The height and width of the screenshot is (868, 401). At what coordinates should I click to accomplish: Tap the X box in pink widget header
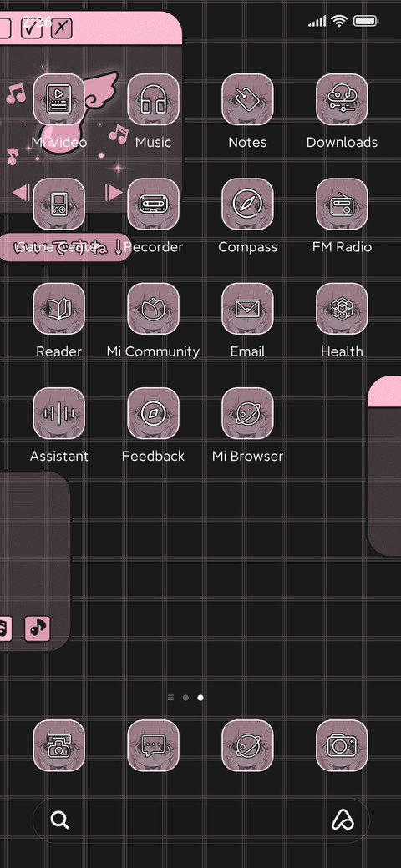coord(62,28)
